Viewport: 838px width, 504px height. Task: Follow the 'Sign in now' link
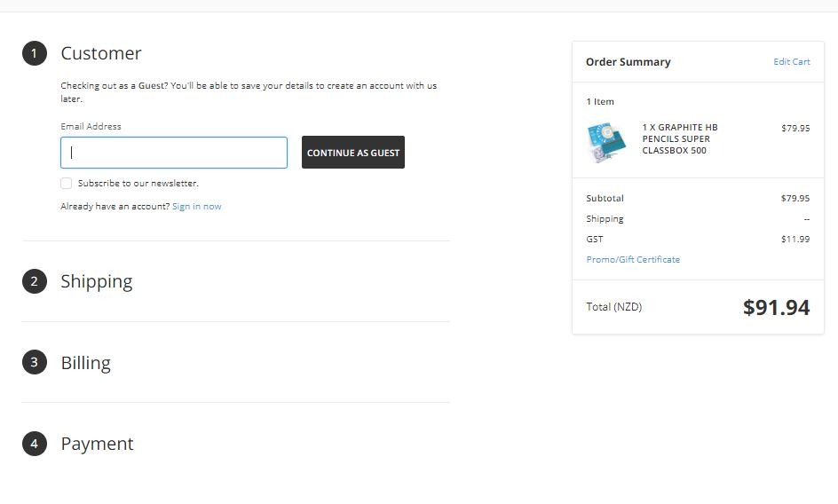(196, 207)
